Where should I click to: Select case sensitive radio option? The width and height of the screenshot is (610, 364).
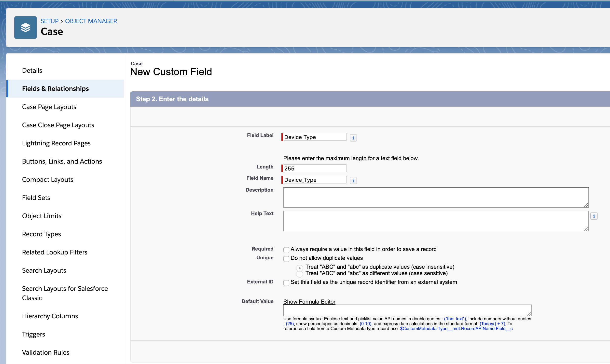(x=299, y=274)
